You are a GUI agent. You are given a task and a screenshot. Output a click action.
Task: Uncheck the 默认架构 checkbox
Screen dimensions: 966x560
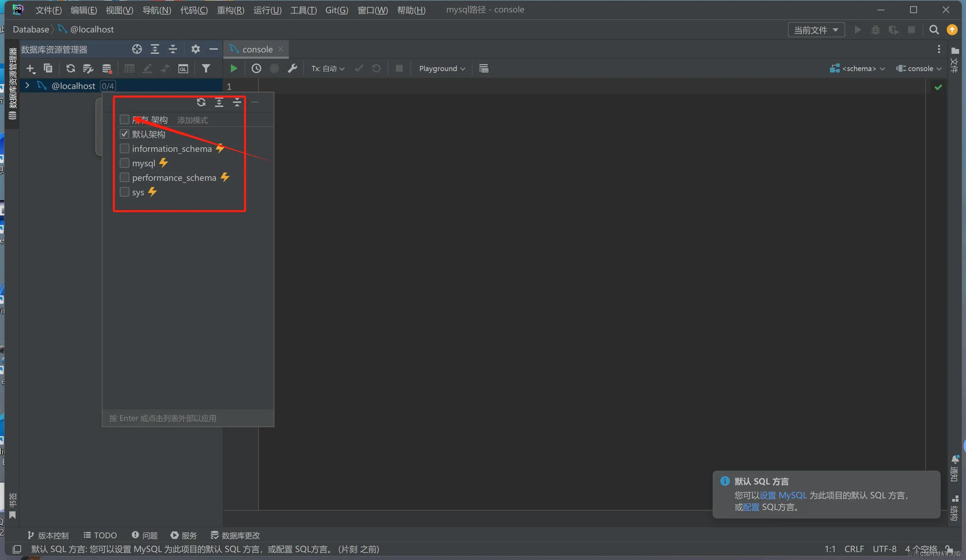[x=124, y=134]
